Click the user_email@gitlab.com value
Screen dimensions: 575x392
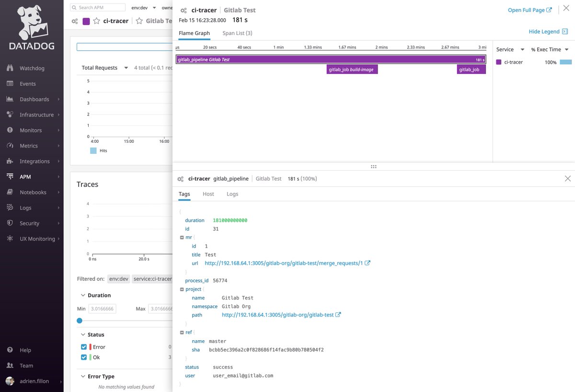(243, 376)
